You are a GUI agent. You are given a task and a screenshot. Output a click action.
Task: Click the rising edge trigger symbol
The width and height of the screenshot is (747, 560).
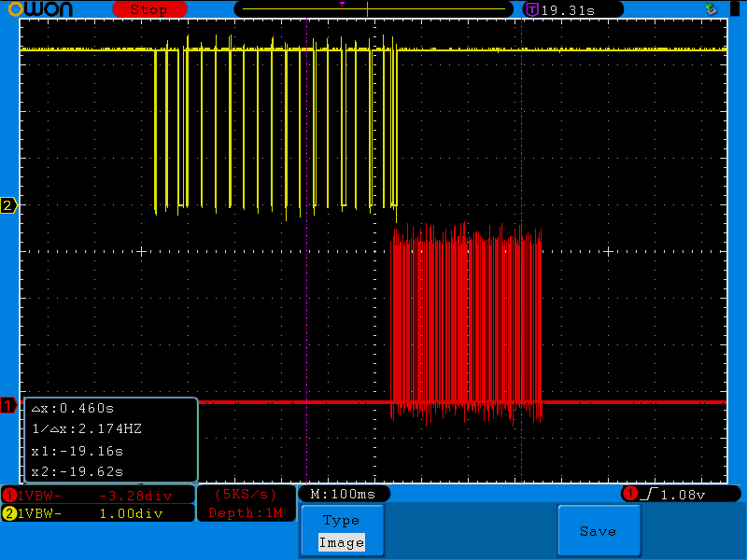pyautogui.click(x=649, y=495)
